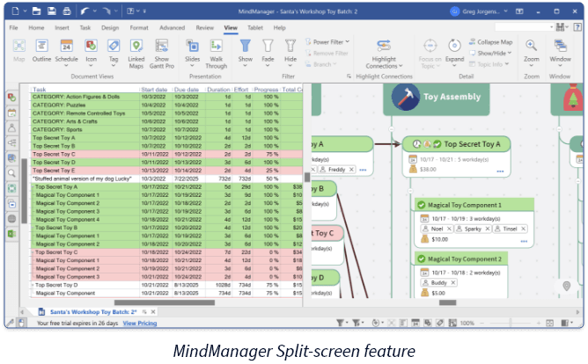Click the Open file folder icon
588x364 pixels.
36,11
